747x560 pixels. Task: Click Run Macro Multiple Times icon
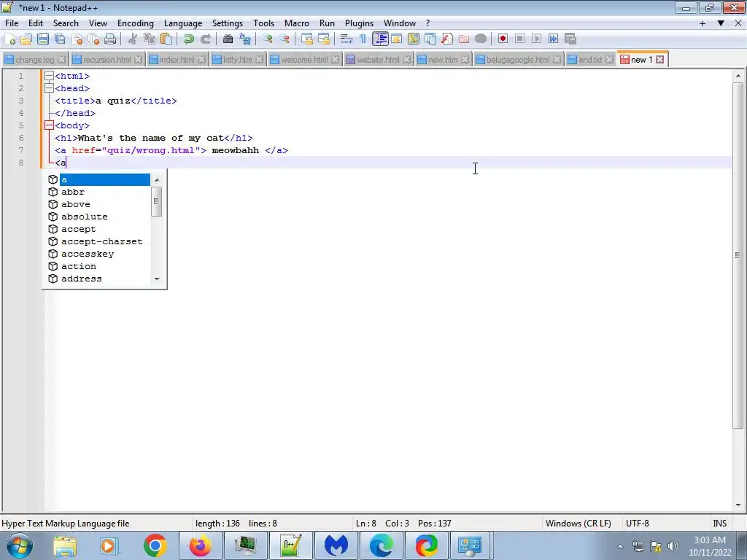coord(553,39)
